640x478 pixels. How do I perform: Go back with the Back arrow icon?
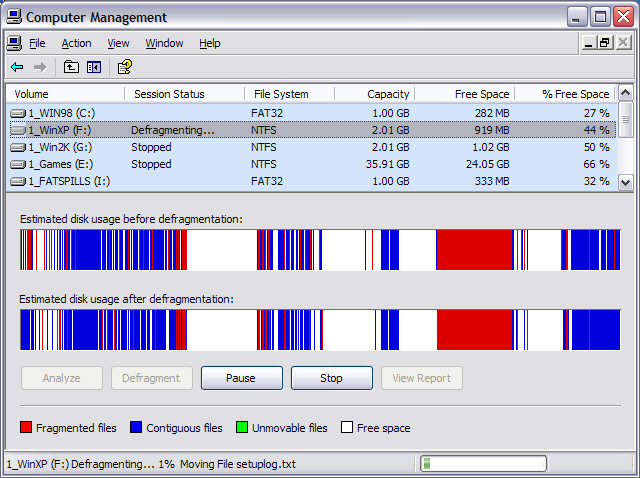pyautogui.click(x=17, y=67)
